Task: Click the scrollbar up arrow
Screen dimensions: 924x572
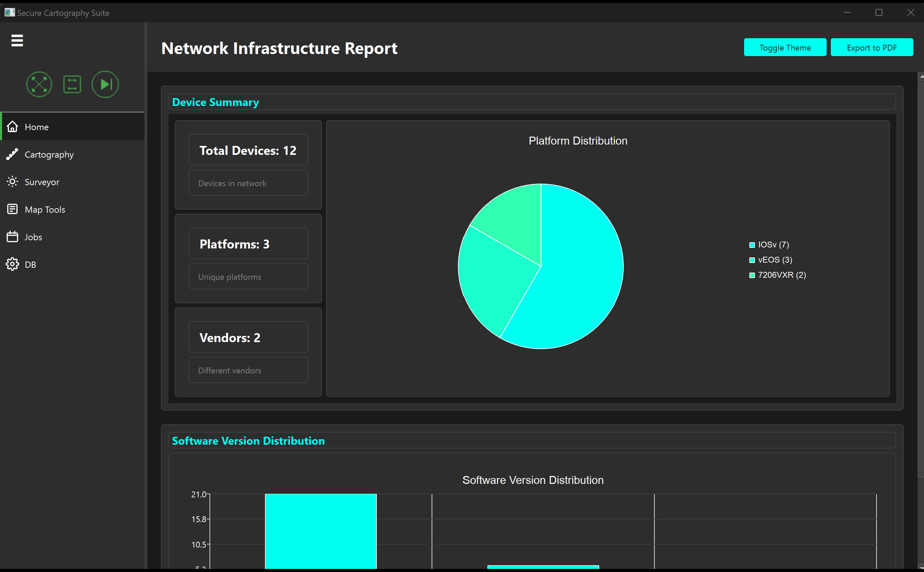Action: click(x=921, y=76)
